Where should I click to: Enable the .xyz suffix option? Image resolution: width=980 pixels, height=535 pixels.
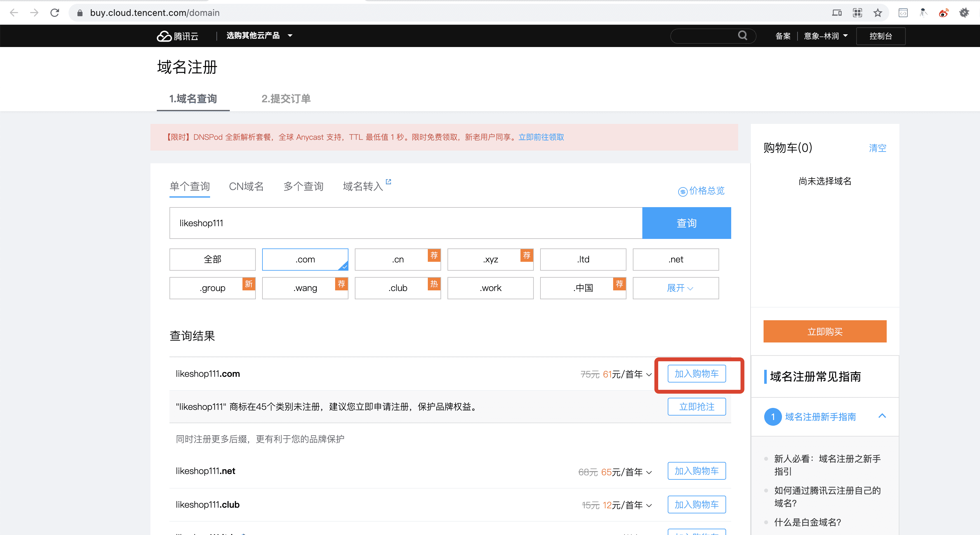point(490,259)
